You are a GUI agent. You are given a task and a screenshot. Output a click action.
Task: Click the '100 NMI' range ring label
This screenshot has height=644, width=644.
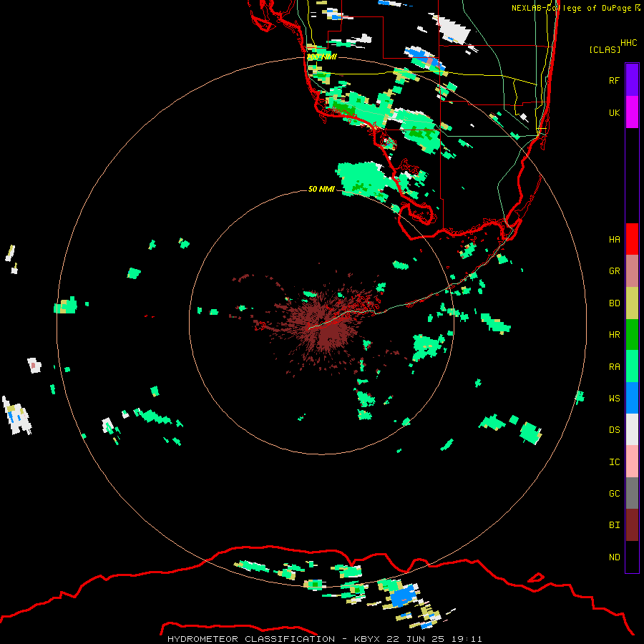321,57
